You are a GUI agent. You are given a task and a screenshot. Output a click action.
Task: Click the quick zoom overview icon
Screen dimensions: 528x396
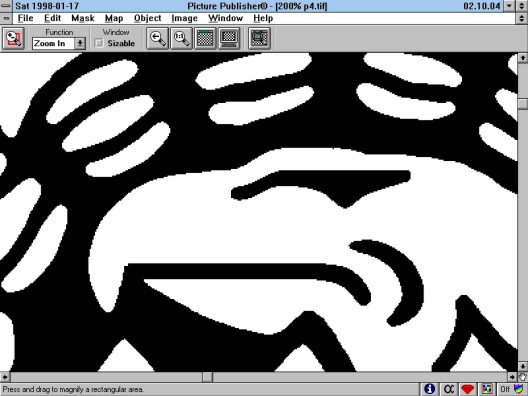(x=259, y=38)
